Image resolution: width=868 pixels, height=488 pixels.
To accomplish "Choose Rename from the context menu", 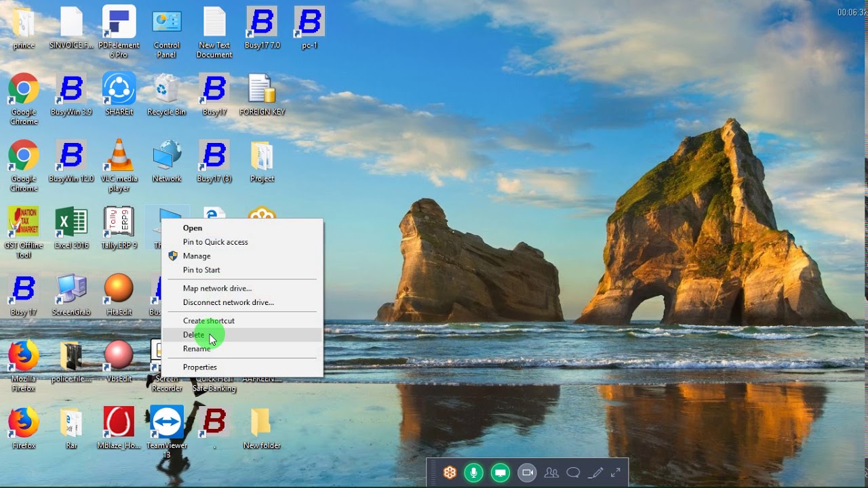I will tap(242, 348).
